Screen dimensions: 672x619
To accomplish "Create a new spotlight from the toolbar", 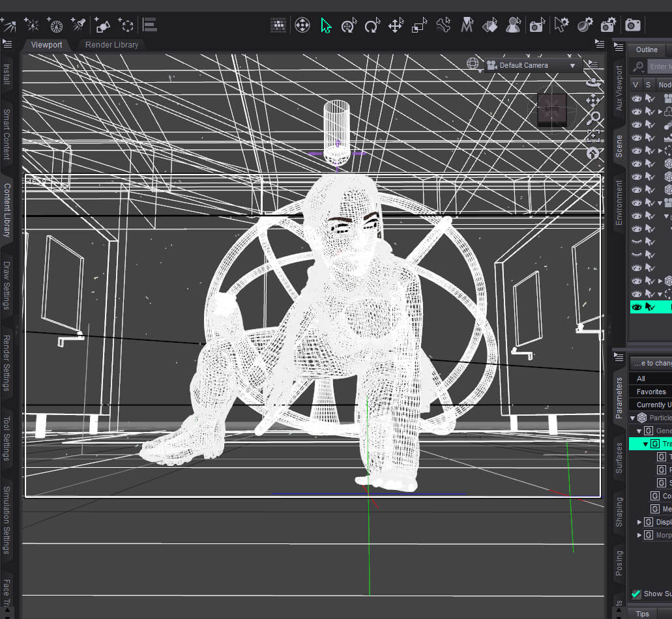I will (x=78, y=25).
